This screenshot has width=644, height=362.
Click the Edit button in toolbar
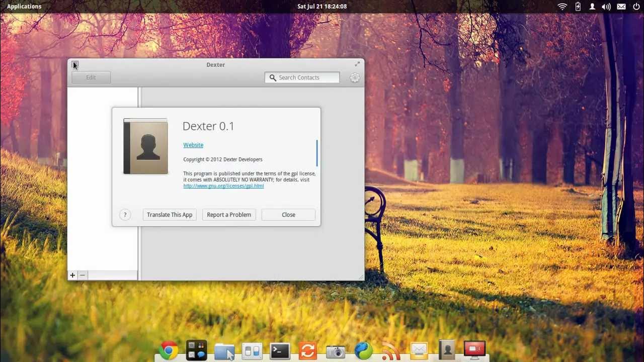(91, 77)
